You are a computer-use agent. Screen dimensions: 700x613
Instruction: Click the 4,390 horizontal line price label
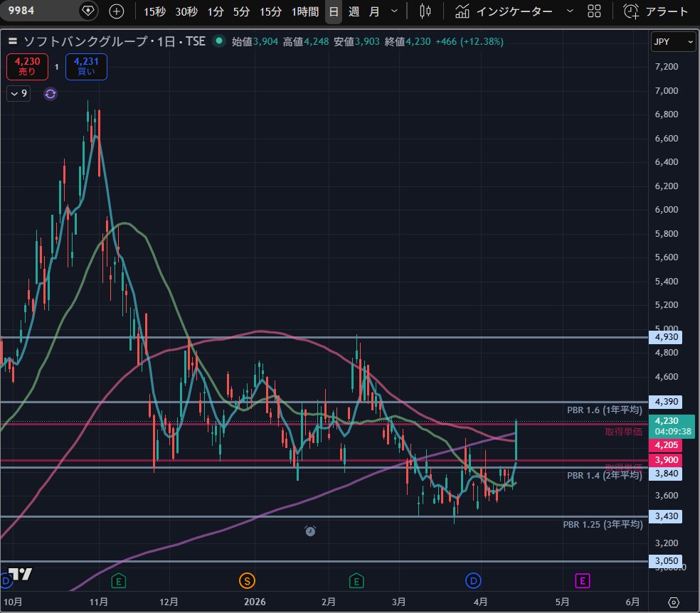click(x=666, y=402)
